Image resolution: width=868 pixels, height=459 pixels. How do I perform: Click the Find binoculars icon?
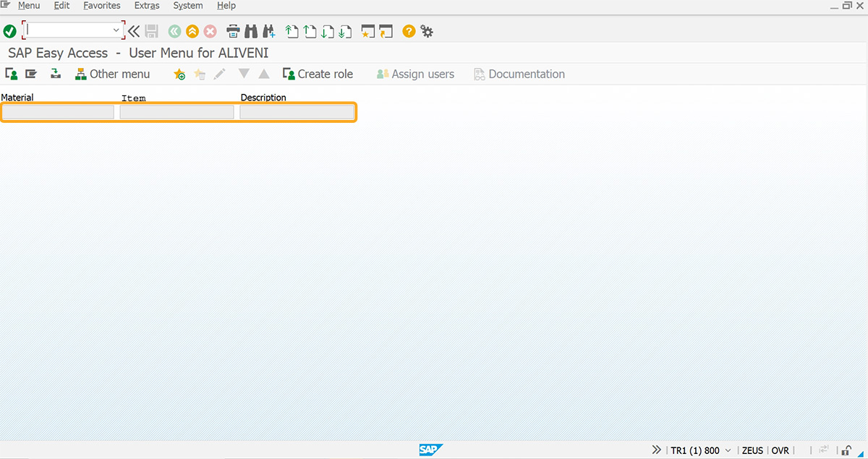point(251,31)
